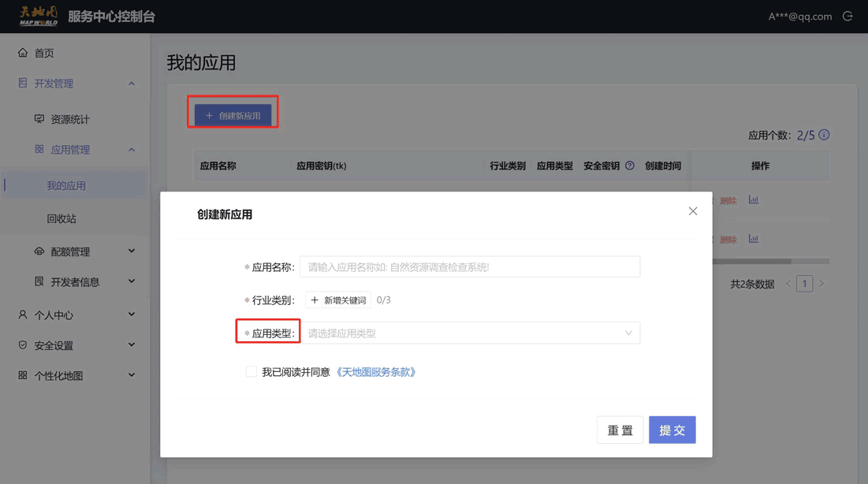Click the 天地图 Map World logo
This screenshot has height=484, width=868.
pyautogui.click(x=38, y=16)
